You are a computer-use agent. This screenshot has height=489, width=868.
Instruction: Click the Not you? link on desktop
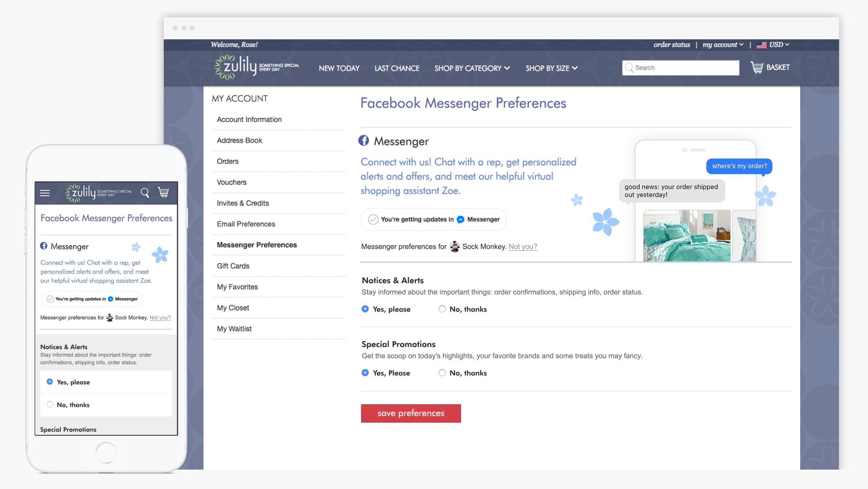coord(523,246)
